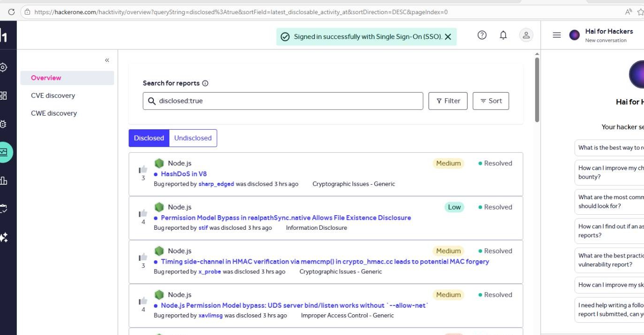Open the bar chart leaderboard sidebar icon
This screenshot has height=335, width=644.
click(x=3, y=180)
